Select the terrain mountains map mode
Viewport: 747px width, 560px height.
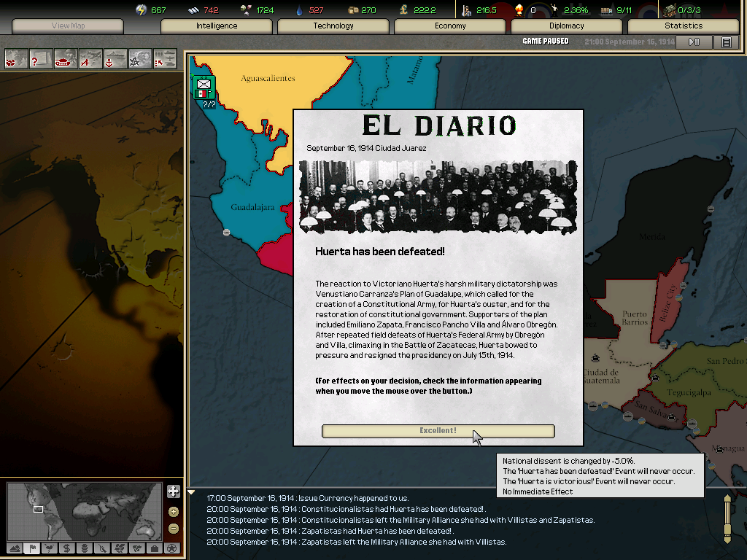click(x=14, y=548)
